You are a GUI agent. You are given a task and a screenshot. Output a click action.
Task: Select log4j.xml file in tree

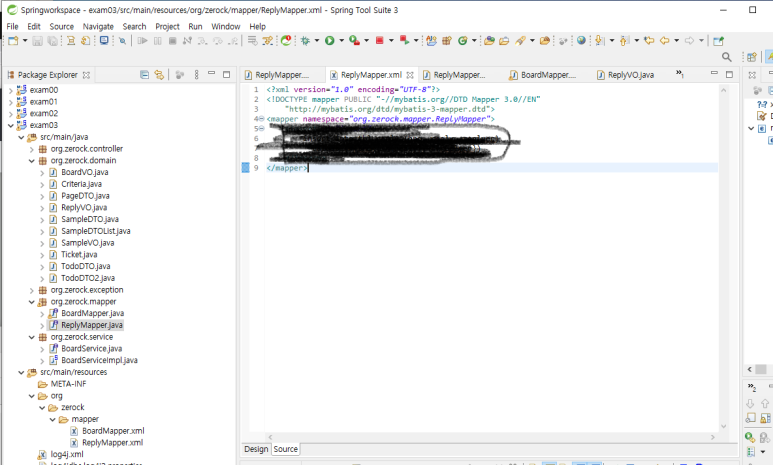pos(67,455)
